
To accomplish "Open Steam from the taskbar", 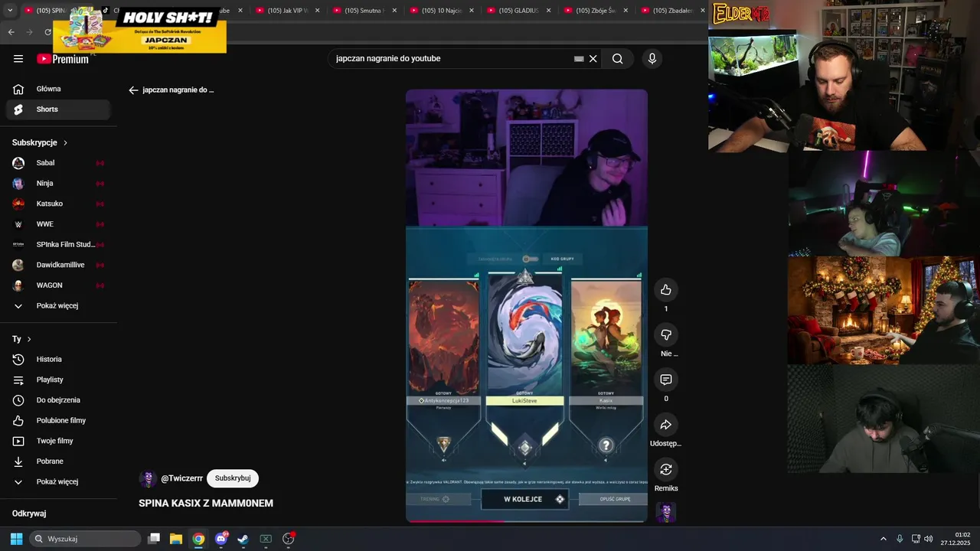I will (243, 539).
